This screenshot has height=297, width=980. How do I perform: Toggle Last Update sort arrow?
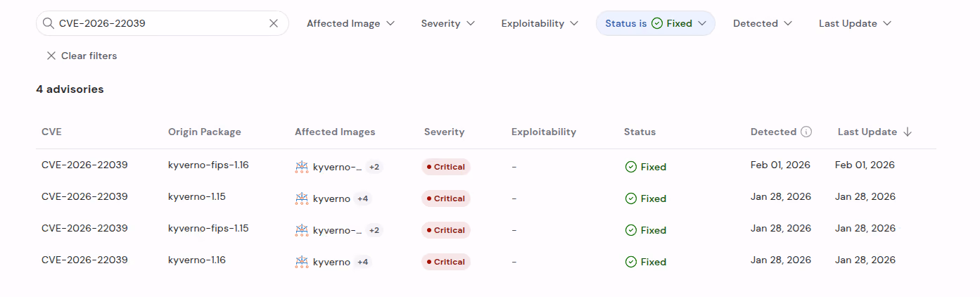coord(908,132)
